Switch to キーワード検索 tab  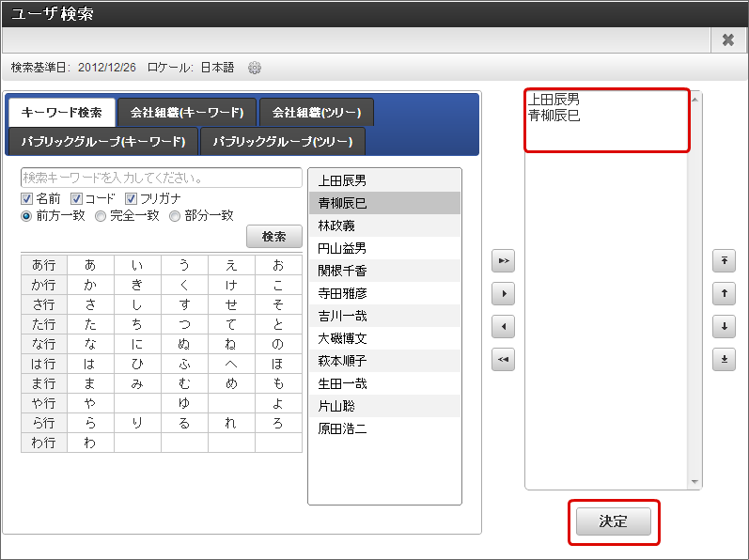click(62, 113)
